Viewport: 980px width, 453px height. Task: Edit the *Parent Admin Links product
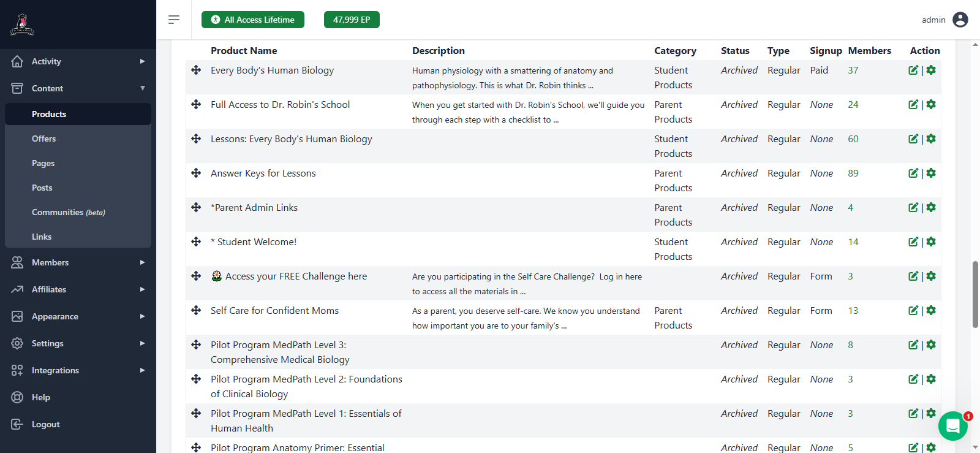[x=913, y=208]
